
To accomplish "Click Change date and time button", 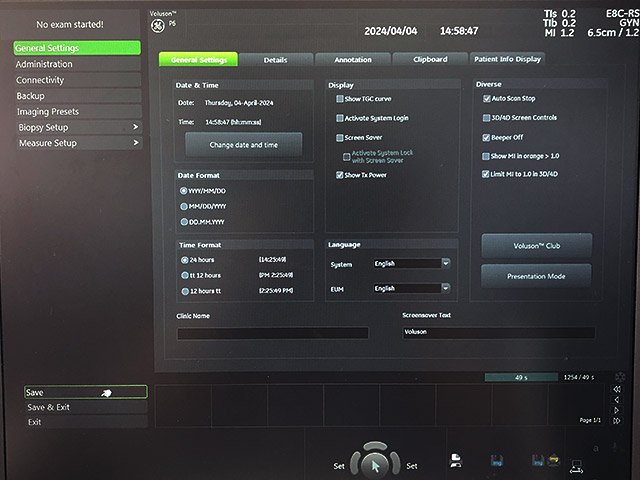I will 244,144.
